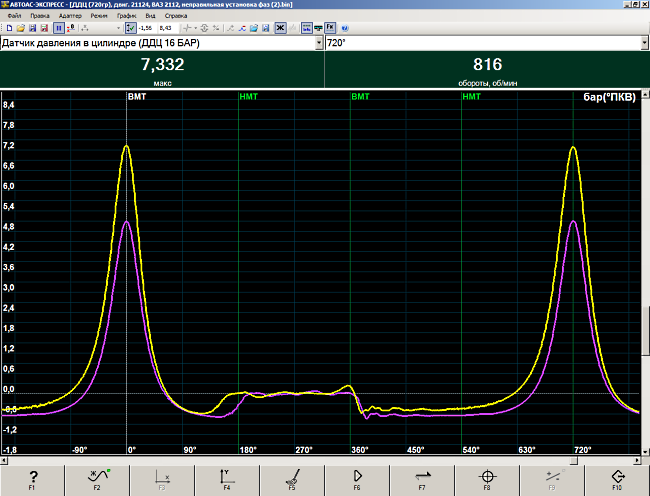Click the 816 RPM readout panel
This screenshot has height=496, width=650.
(487, 70)
